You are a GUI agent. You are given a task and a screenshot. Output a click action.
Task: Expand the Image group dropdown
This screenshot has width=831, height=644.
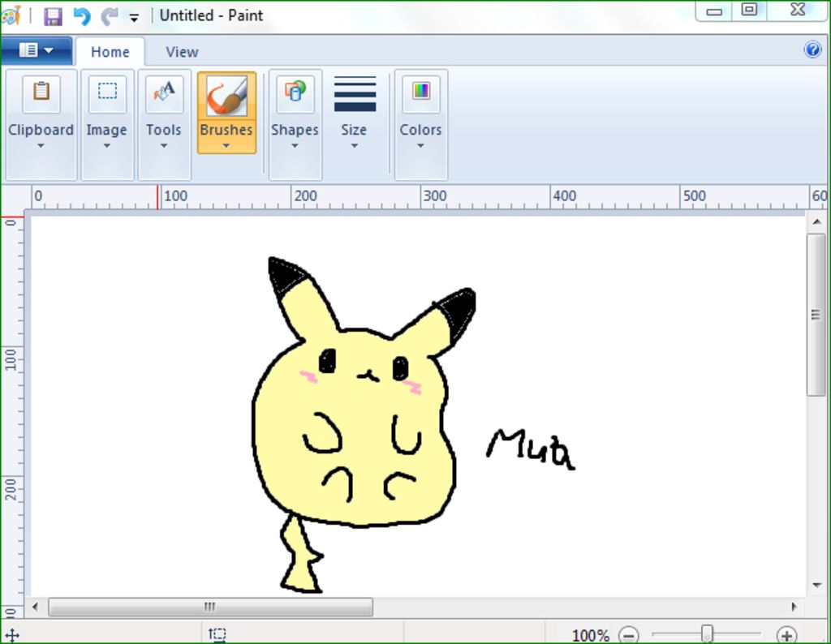point(106,146)
